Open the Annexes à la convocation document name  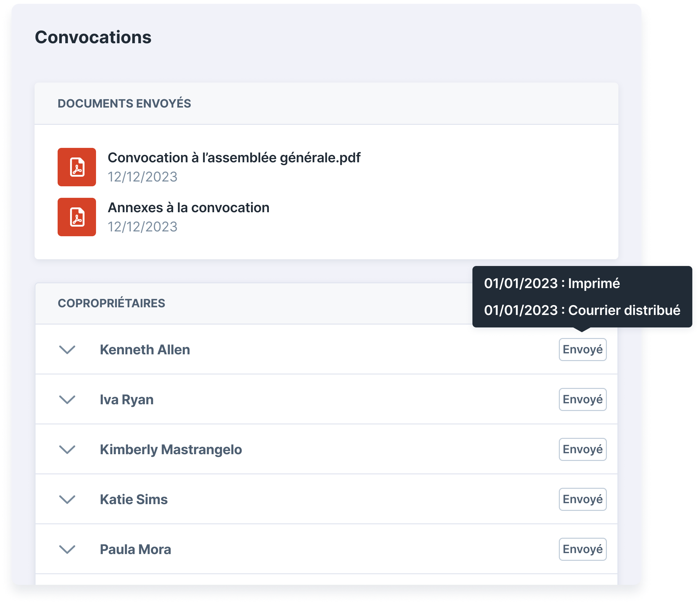189,207
